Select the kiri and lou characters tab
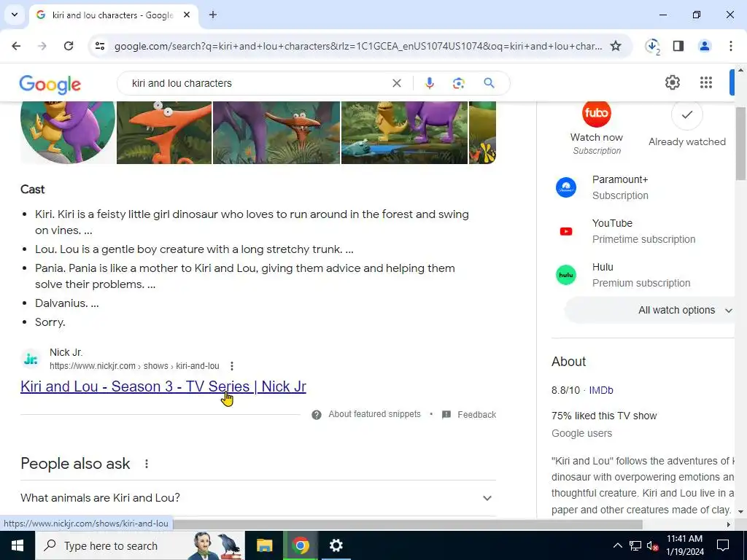 point(112,15)
